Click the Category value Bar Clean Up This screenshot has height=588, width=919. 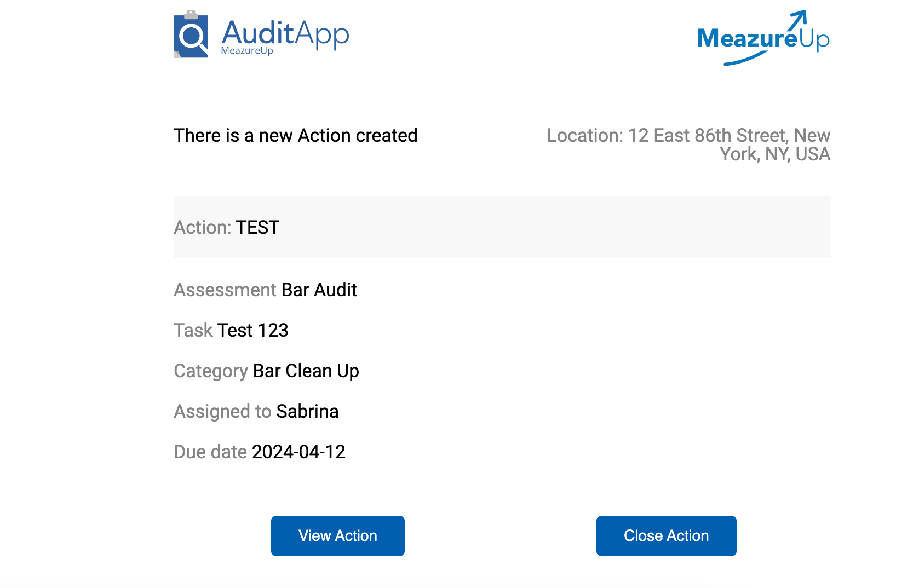pyautogui.click(x=306, y=371)
